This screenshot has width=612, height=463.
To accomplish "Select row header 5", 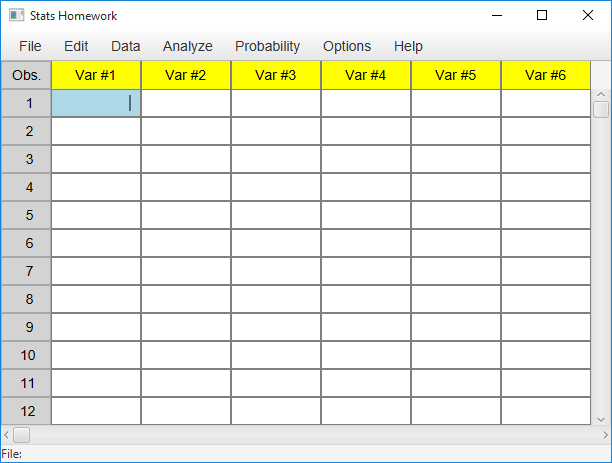I will [x=26, y=215].
